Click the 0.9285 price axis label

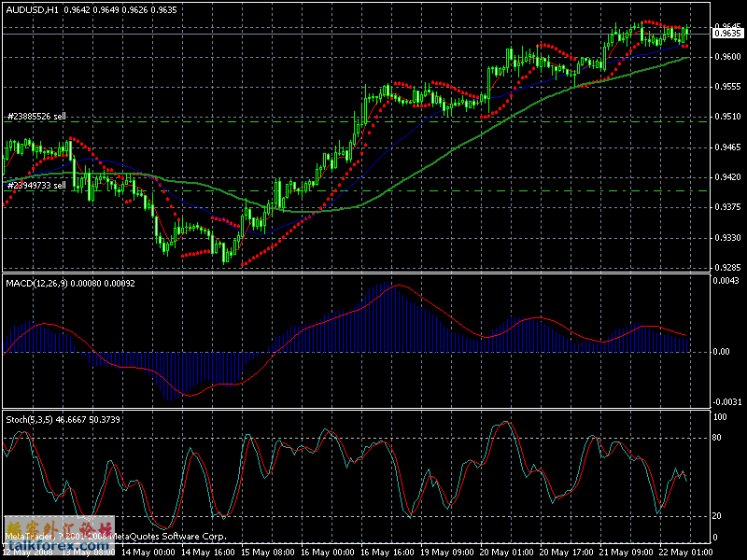[x=728, y=268]
